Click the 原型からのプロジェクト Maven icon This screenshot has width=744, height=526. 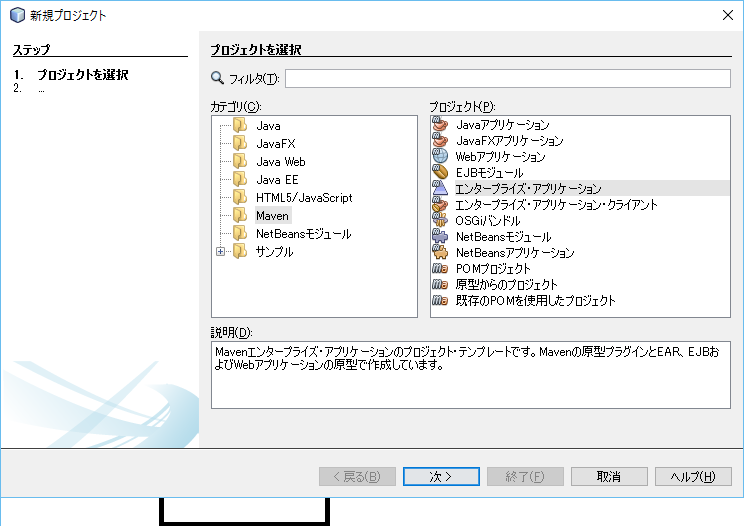(x=440, y=284)
